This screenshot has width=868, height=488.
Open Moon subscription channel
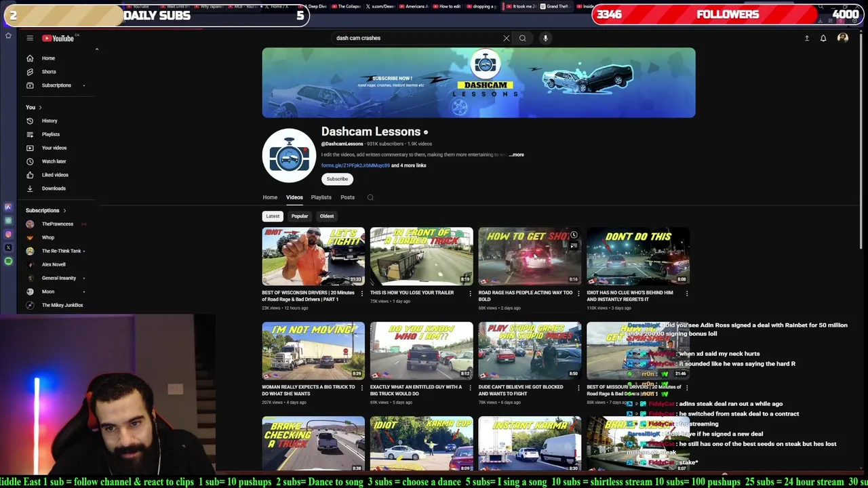[x=47, y=291]
